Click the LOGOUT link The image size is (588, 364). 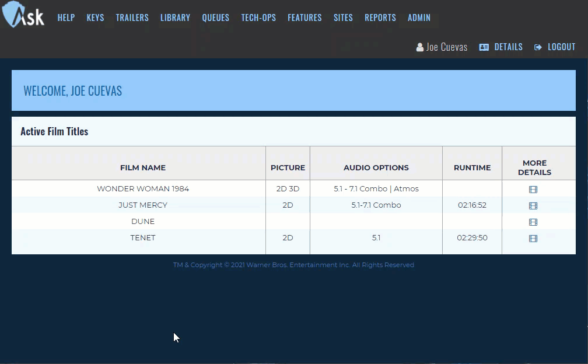[561, 47]
